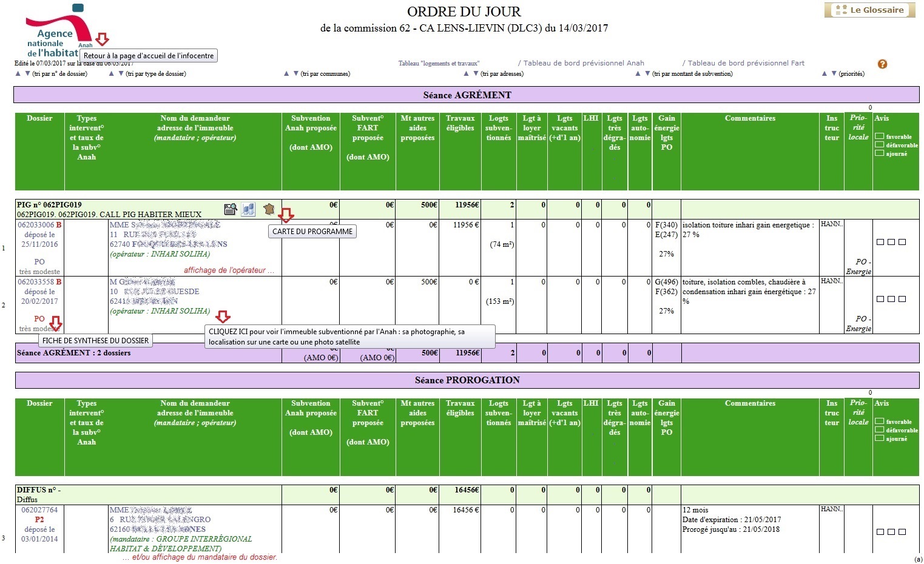
Task: Click the "(153 m²)" surface value
Action: 500,301
